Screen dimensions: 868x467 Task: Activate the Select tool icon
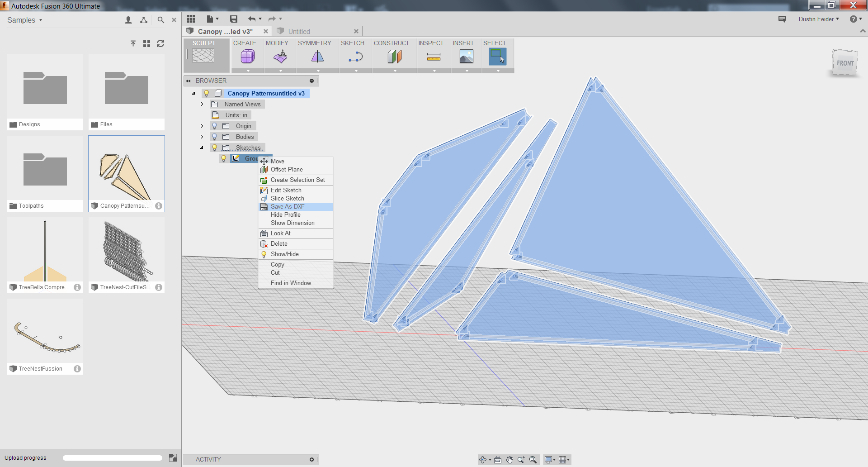point(497,57)
